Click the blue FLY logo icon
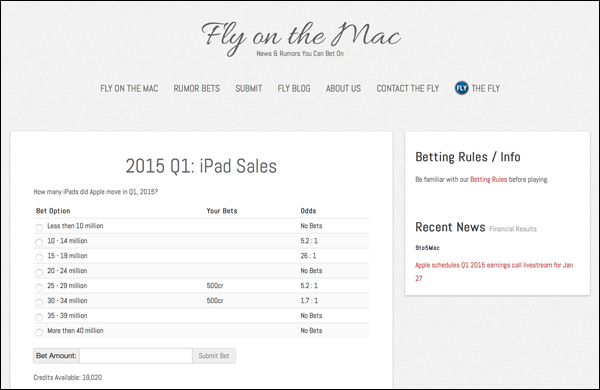 [461, 88]
